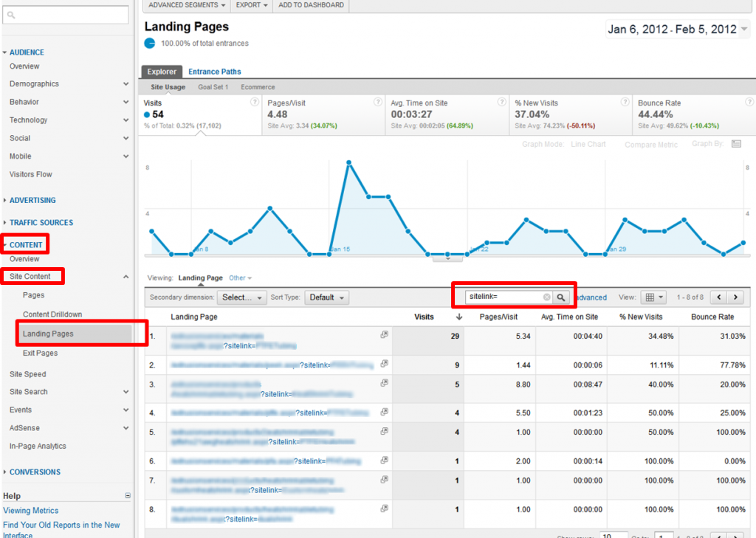Open the Secondary dimension Select dropdown
The height and width of the screenshot is (538, 756).
point(241,297)
